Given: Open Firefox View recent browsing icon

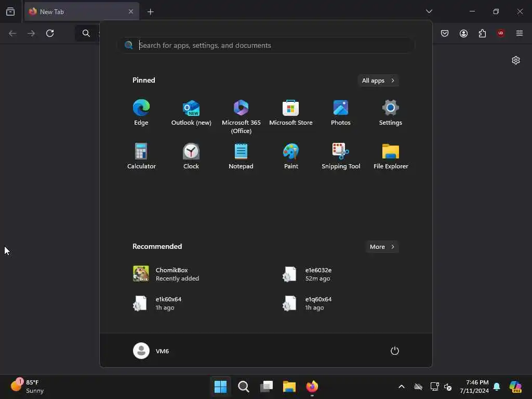Looking at the screenshot, I should coord(10,12).
